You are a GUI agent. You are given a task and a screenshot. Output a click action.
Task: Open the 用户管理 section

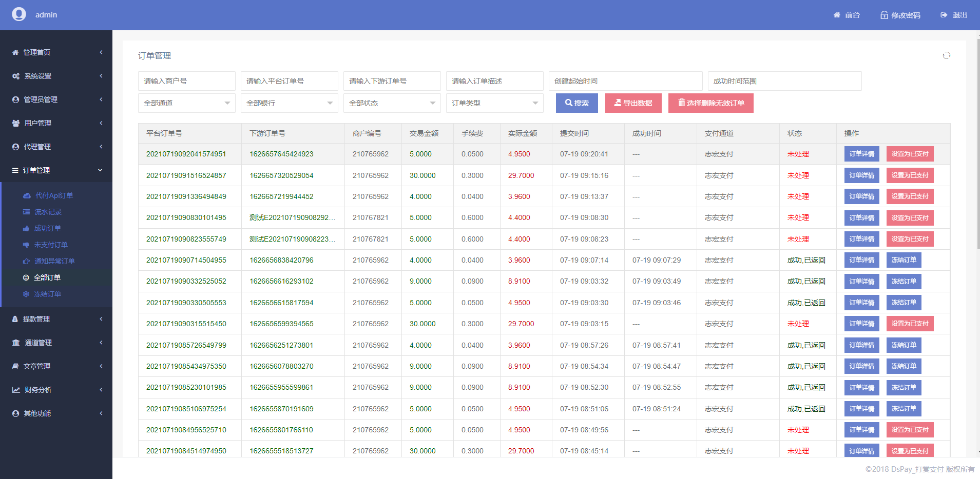coord(36,123)
